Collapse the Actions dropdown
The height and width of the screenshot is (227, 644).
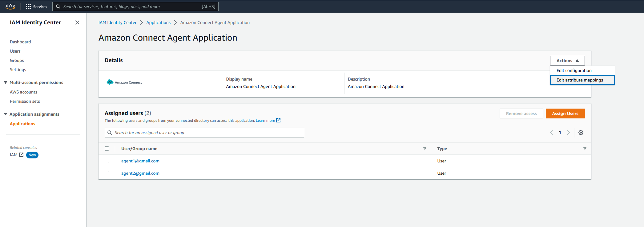pyautogui.click(x=567, y=61)
